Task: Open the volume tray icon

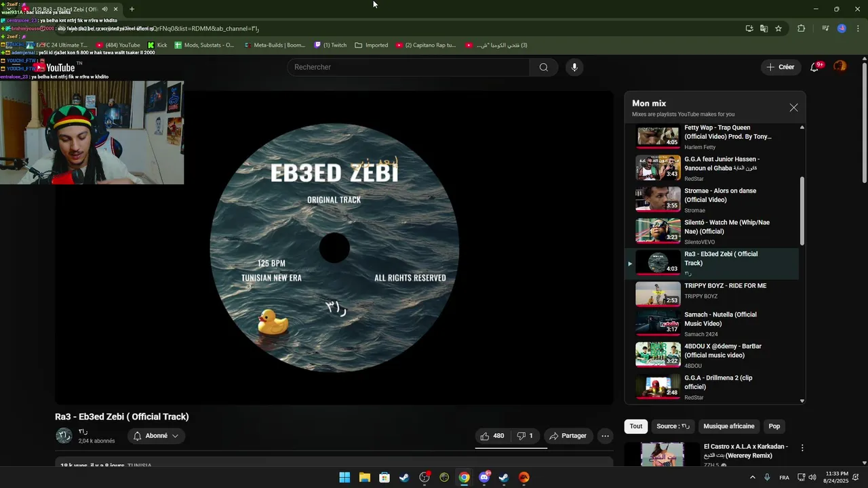Action: point(812,477)
